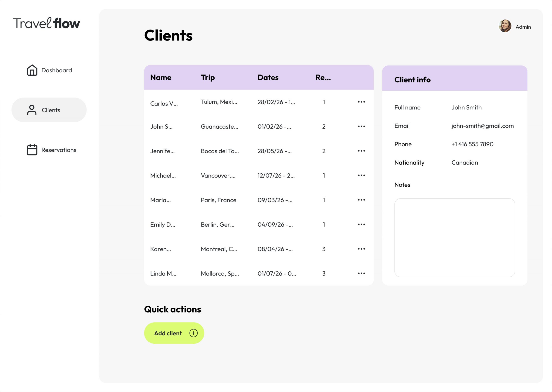Click the trip cell Berlin, Ger...

(x=217, y=225)
